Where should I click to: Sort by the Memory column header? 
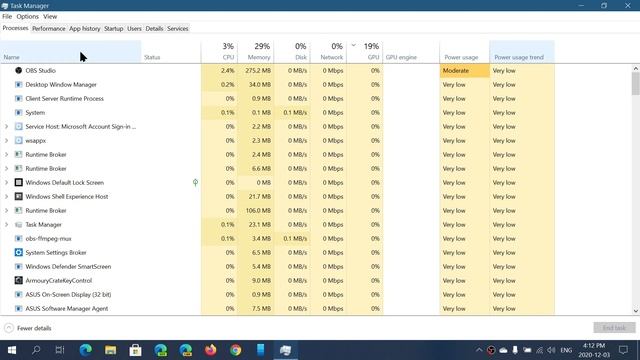click(x=256, y=52)
